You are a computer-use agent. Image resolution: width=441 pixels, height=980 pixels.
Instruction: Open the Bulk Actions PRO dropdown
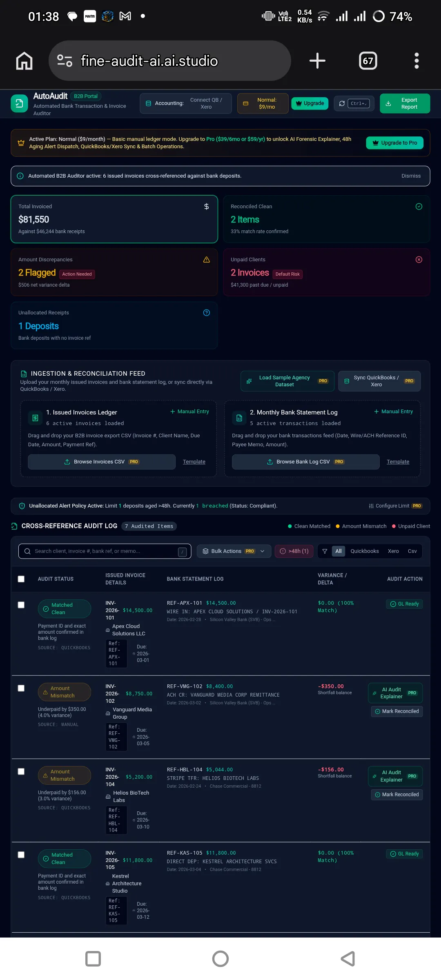coord(234,551)
